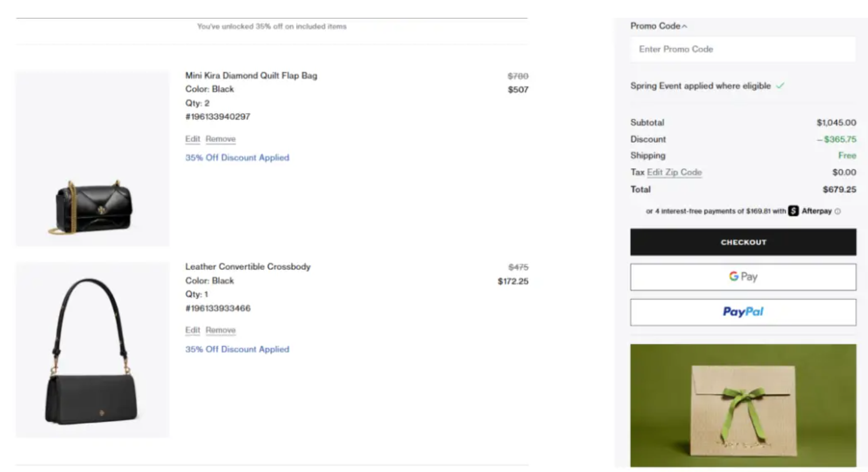Remove the Mini Kira Flap Bag
Image resolution: width=868 pixels, height=472 pixels.
point(220,139)
